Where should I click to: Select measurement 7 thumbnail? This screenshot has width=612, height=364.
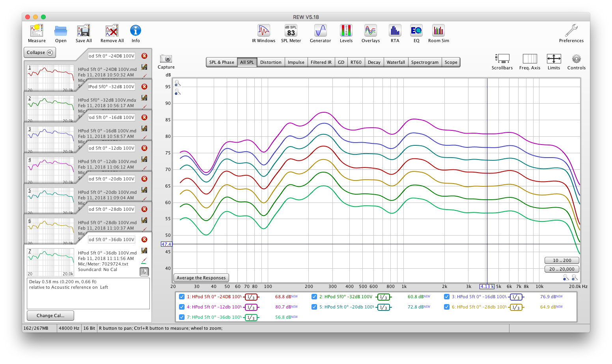point(50,262)
